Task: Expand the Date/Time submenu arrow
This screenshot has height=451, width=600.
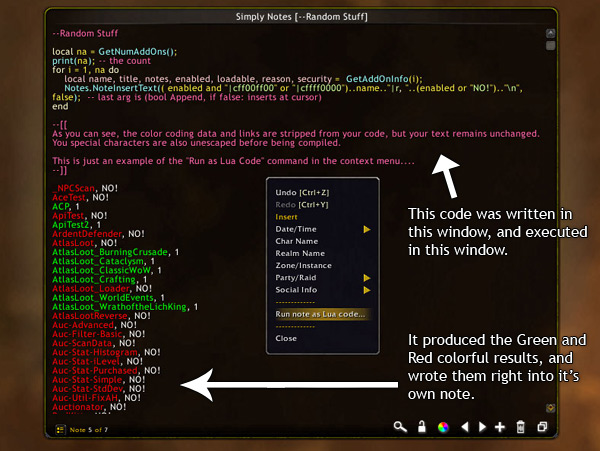Action: pos(367,229)
